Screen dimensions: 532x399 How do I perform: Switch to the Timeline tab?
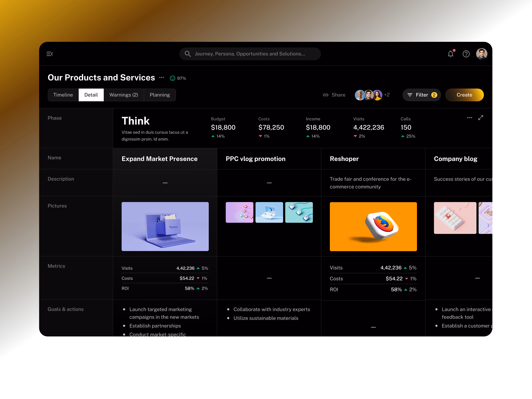[x=63, y=95]
